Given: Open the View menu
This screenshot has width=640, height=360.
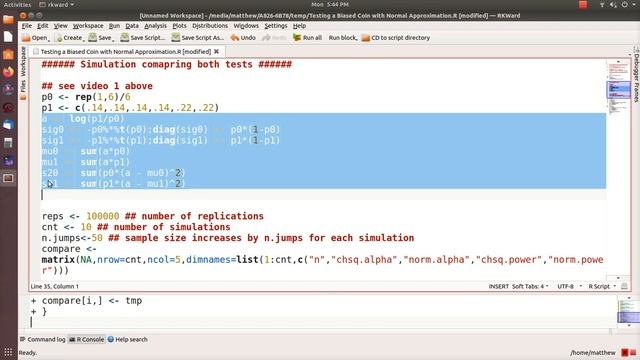Looking at the screenshot, I should [x=60, y=26].
